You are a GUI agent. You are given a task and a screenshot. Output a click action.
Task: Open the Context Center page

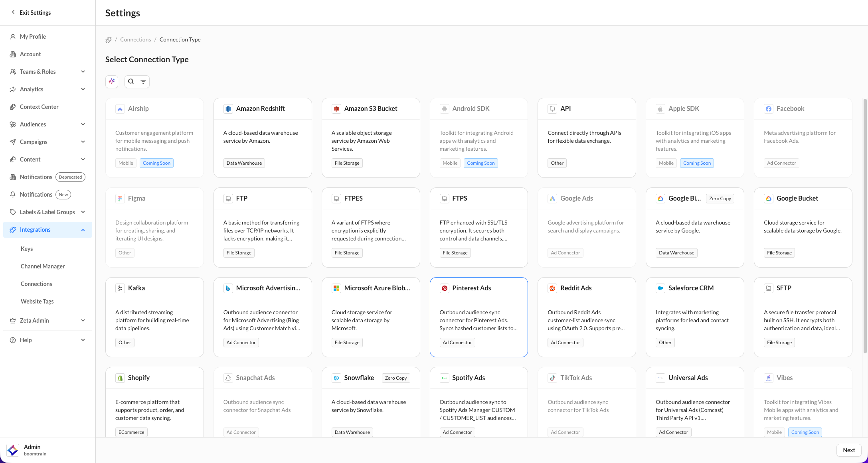point(47,107)
